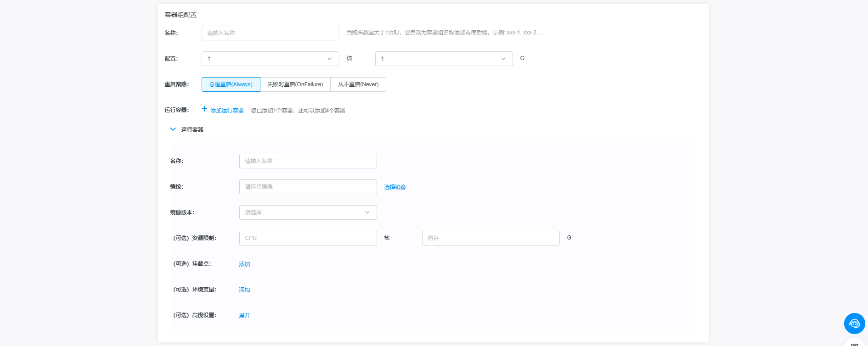Open the 镜像版本 dropdown
Image resolution: width=868 pixels, height=346 pixels.
pos(308,212)
